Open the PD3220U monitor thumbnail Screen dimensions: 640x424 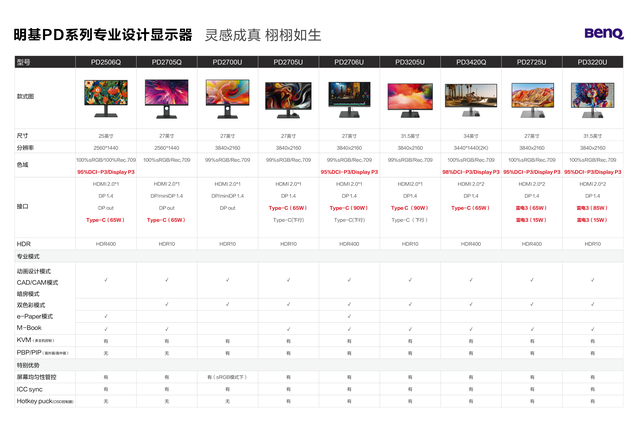[593, 100]
